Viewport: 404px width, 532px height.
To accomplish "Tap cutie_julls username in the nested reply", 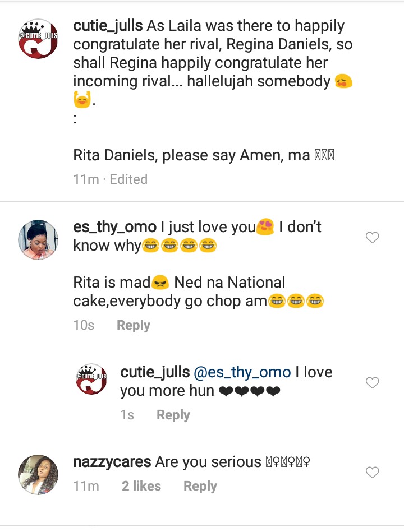I will coord(155,372).
